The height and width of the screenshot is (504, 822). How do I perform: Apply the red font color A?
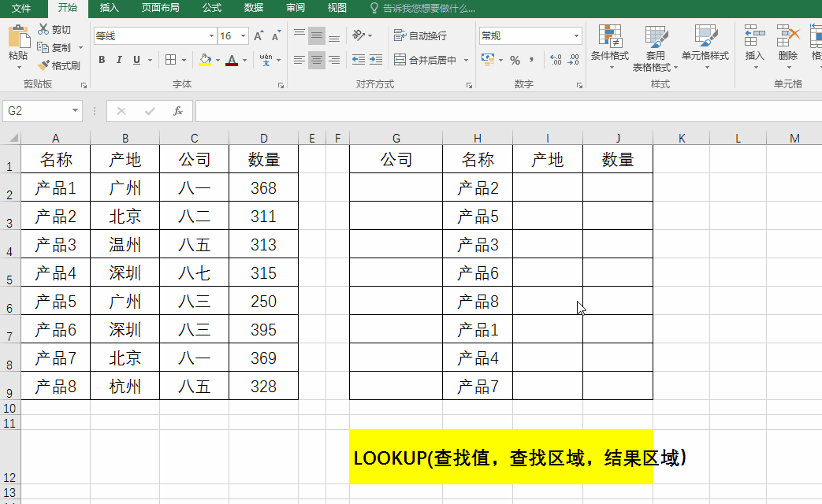coord(232,60)
